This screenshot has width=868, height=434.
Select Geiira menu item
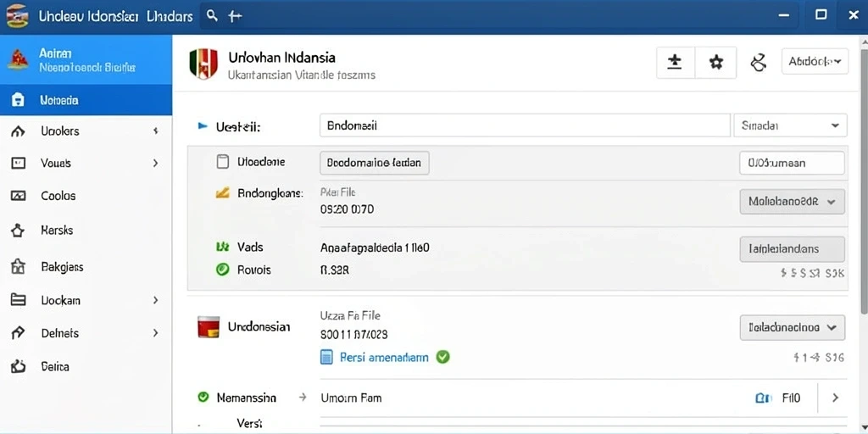pyautogui.click(x=86, y=366)
